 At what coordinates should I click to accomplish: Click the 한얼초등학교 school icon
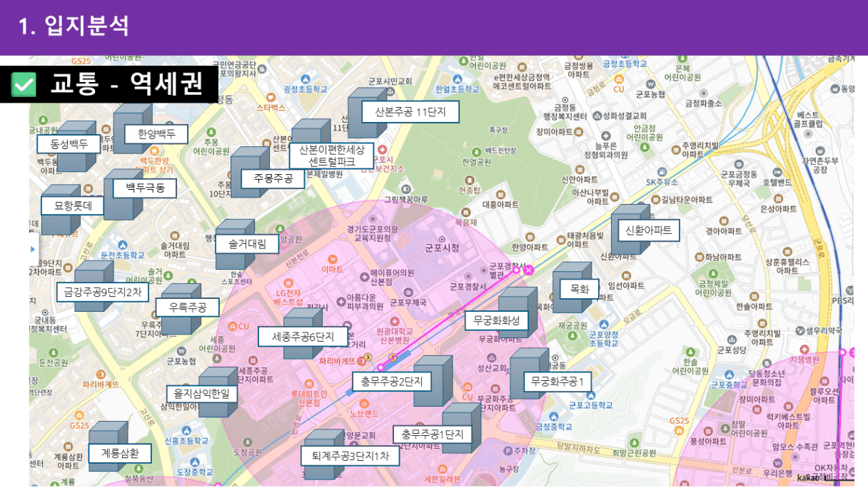457,79
